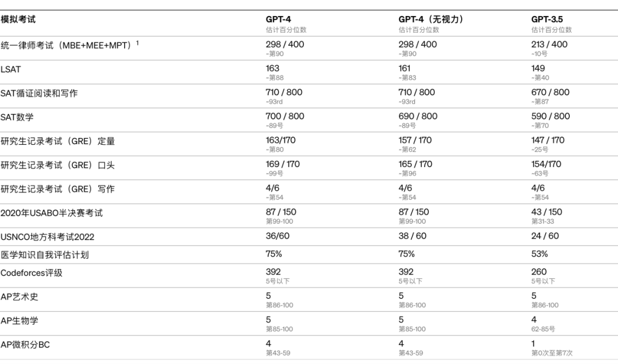The height and width of the screenshot is (364, 618).
Task: Select the Codeforces评级 row label
Action: click(x=31, y=273)
